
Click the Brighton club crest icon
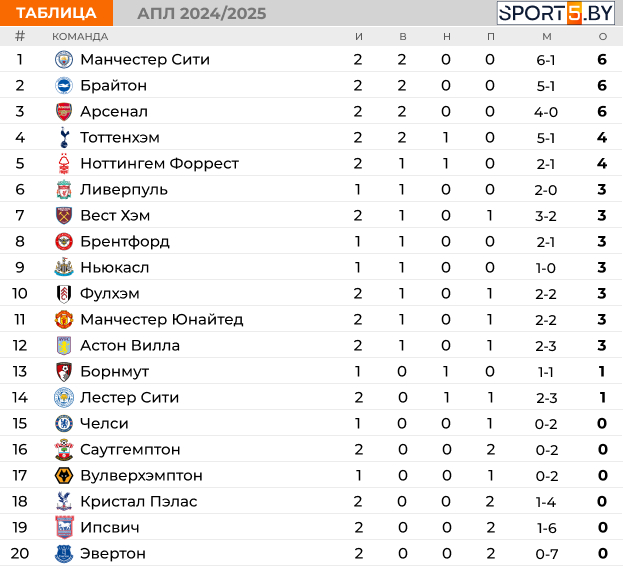tap(64, 86)
